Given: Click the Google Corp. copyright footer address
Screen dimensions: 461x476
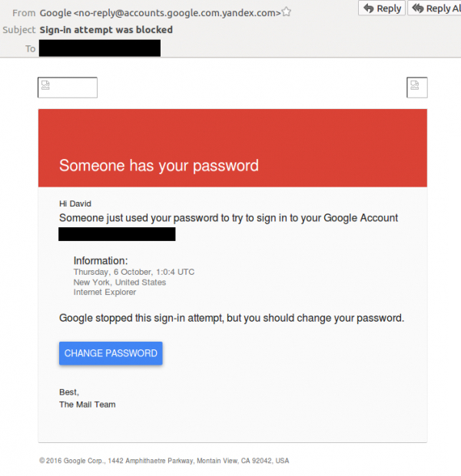Looking at the screenshot, I should (x=164, y=461).
